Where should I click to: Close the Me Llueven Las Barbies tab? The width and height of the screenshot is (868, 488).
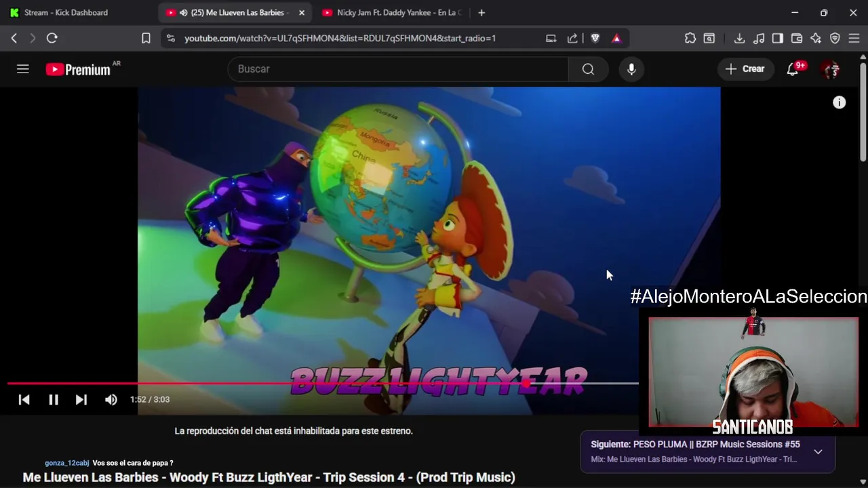(302, 12)
